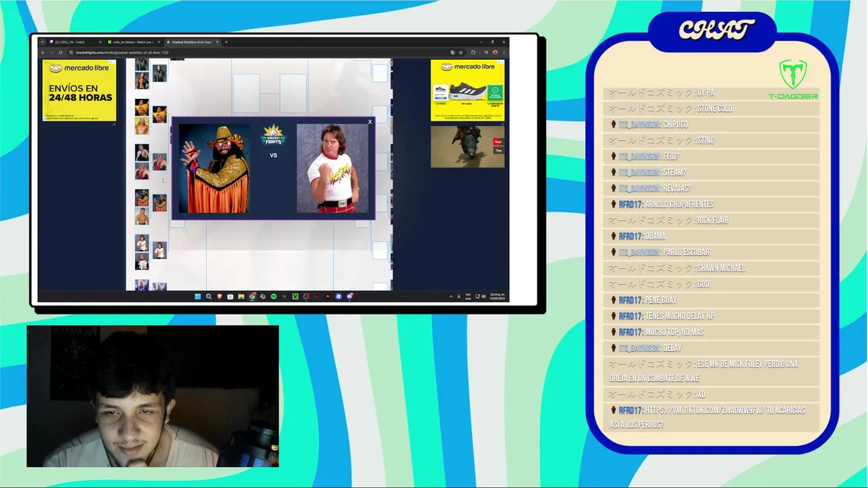This screenshot has height=488, width=868.
Task: Open the green Xbox app on taskbar
Action: [295, 296]
